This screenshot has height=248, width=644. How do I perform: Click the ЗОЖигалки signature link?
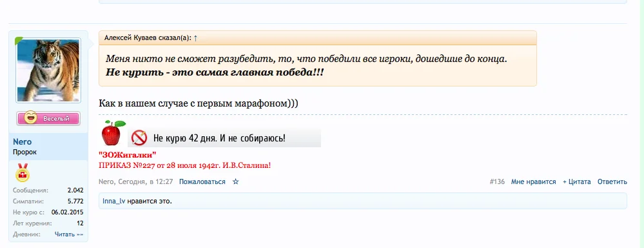tap(128, 155)
